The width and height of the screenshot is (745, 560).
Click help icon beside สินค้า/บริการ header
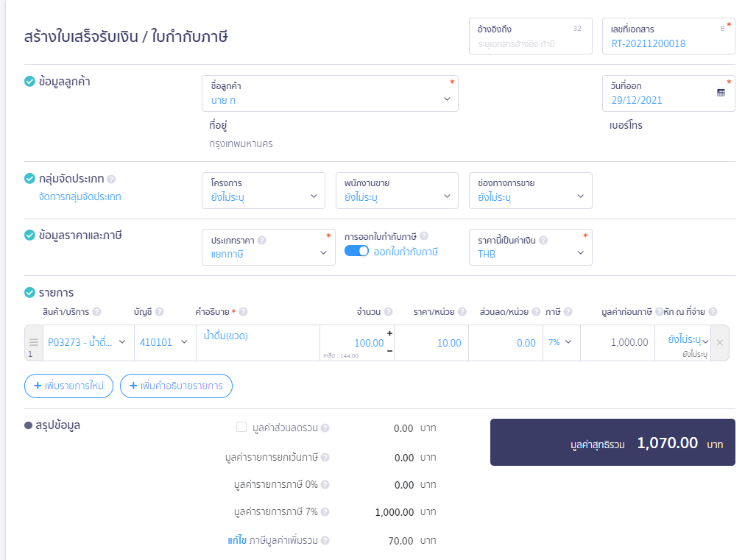[x=96, y=311]
